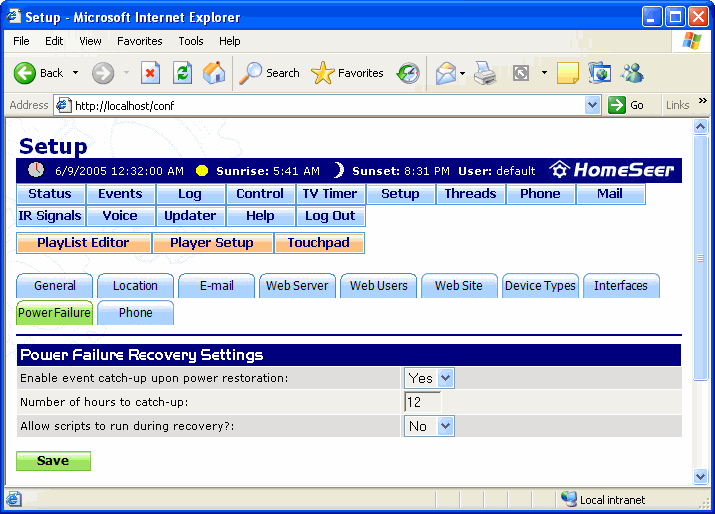Click the scrollbar up arrow
This screenshot has height=514, width=715.
coord(700,126)
